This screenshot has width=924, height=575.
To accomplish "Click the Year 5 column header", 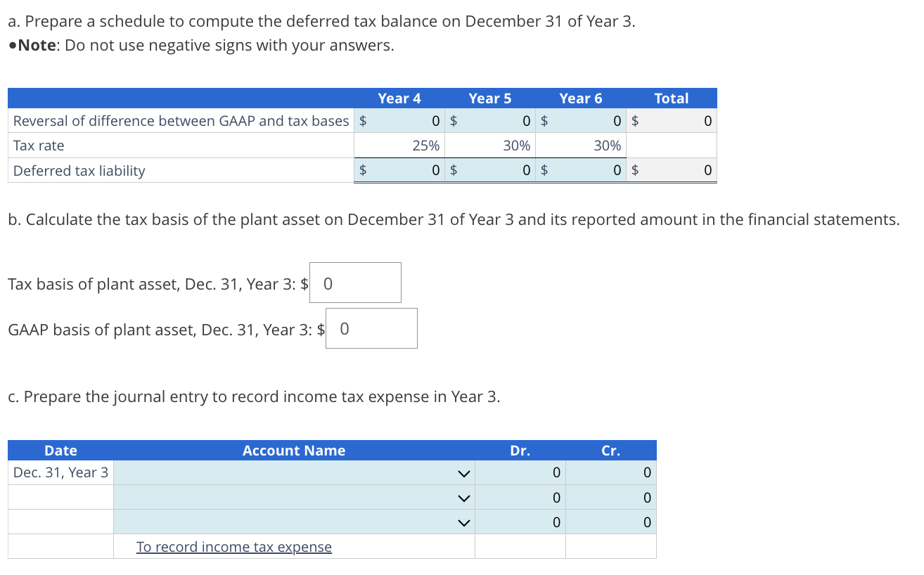I will coord(490,98).
